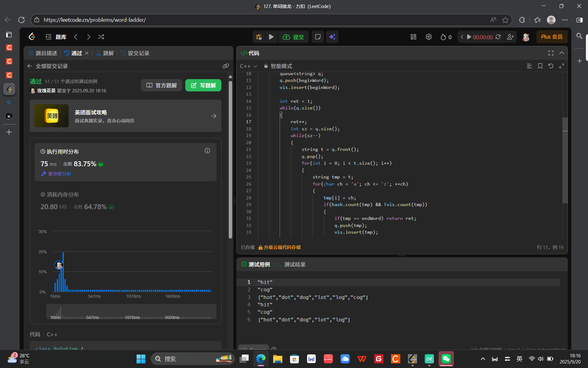The width and height of the screenshot is (588, 368).
Task: Open the 官方题解 button
Action: tap(161, 85)
